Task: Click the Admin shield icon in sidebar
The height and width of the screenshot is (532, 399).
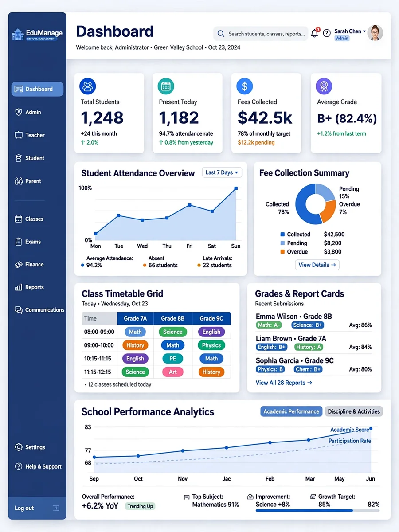Action: (19, 112)
